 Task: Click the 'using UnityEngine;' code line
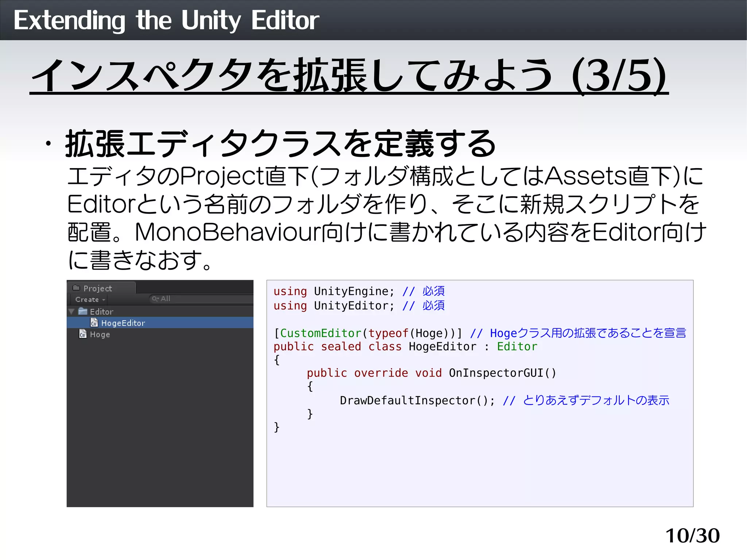pyautogui.click(x=359, y=291)
